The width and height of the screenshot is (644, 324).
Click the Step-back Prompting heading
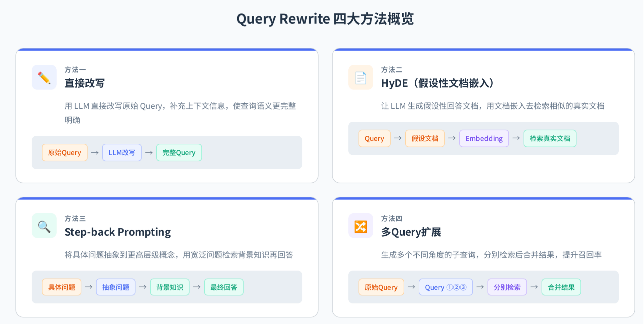coord(118,232)
